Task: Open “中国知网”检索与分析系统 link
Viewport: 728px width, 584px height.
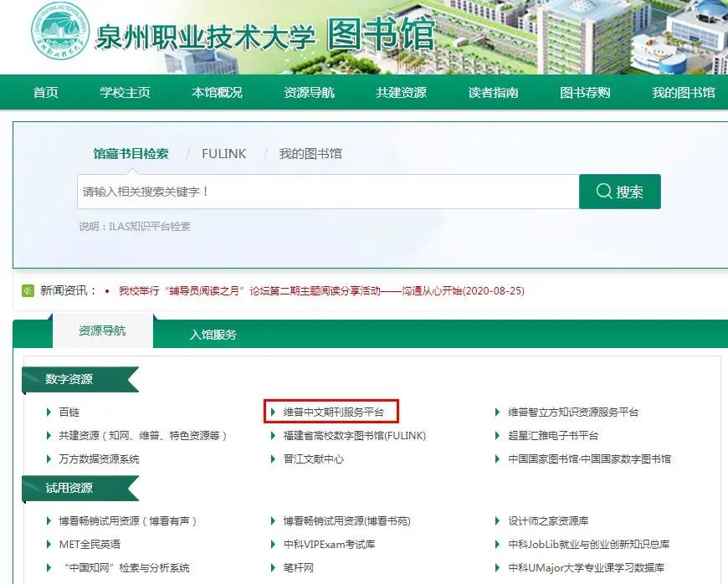Action: tap(126, 567)
